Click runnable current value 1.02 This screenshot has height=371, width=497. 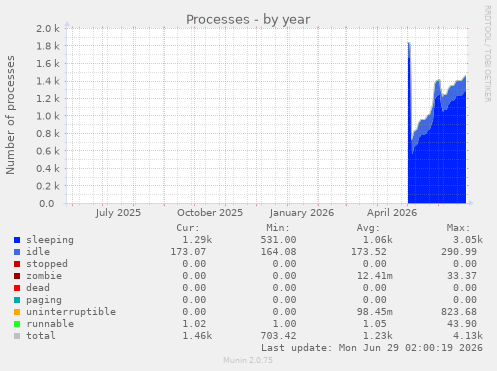pos(194,324)
